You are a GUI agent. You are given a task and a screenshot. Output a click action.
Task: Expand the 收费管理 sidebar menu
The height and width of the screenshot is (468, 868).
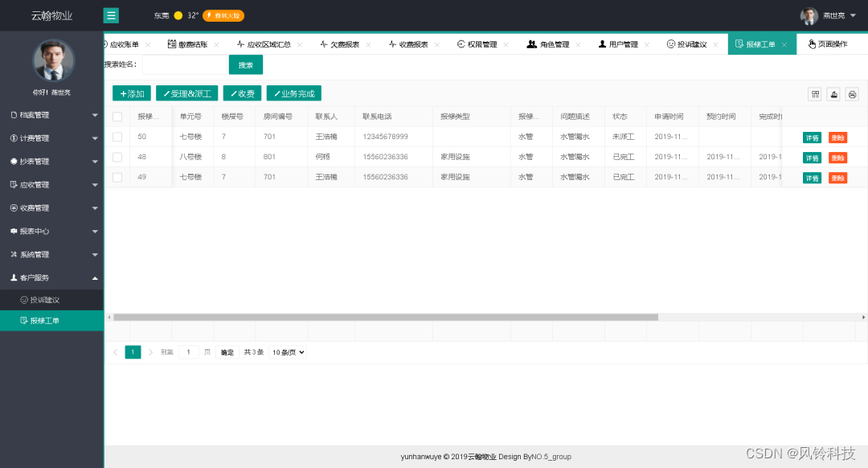coord(52,208)
